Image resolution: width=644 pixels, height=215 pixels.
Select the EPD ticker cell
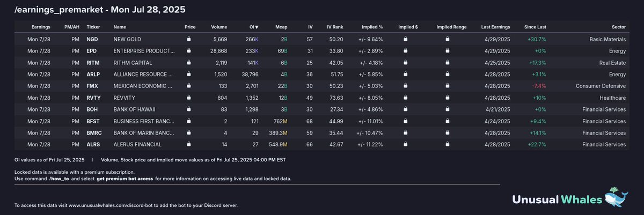(92, 50)
